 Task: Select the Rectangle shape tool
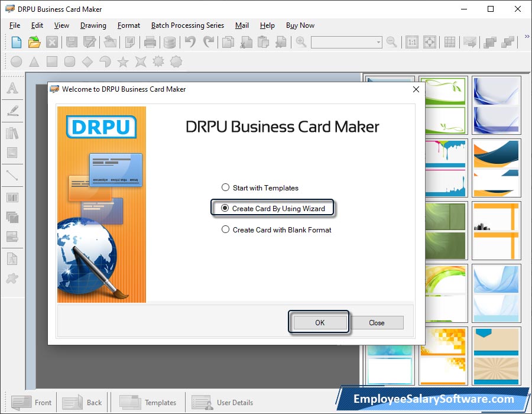click(52, 62)
